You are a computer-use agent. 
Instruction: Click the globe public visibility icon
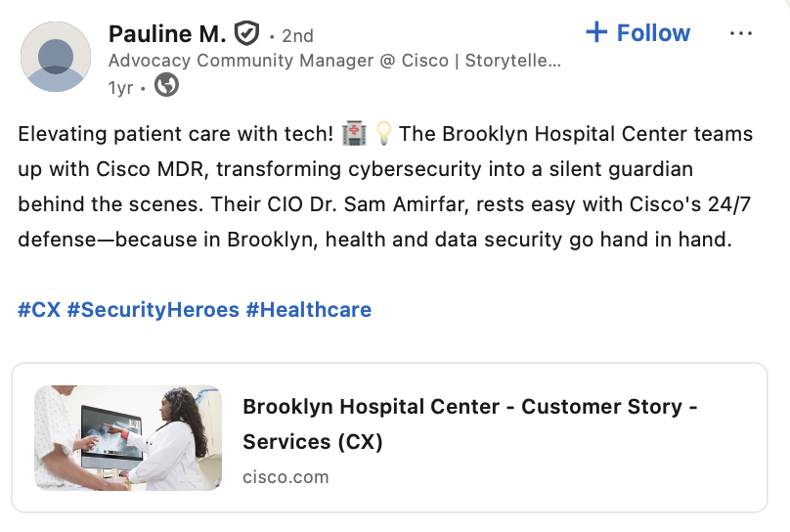click(167, 85)
